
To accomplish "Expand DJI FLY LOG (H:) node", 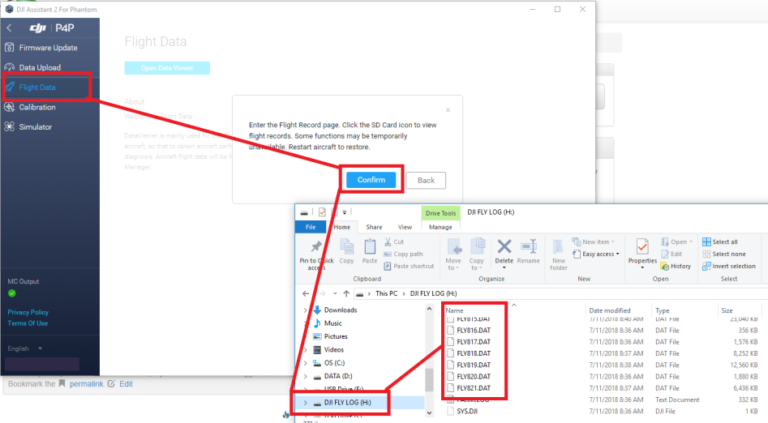I will pyautogui.click(x=306, y=402).
